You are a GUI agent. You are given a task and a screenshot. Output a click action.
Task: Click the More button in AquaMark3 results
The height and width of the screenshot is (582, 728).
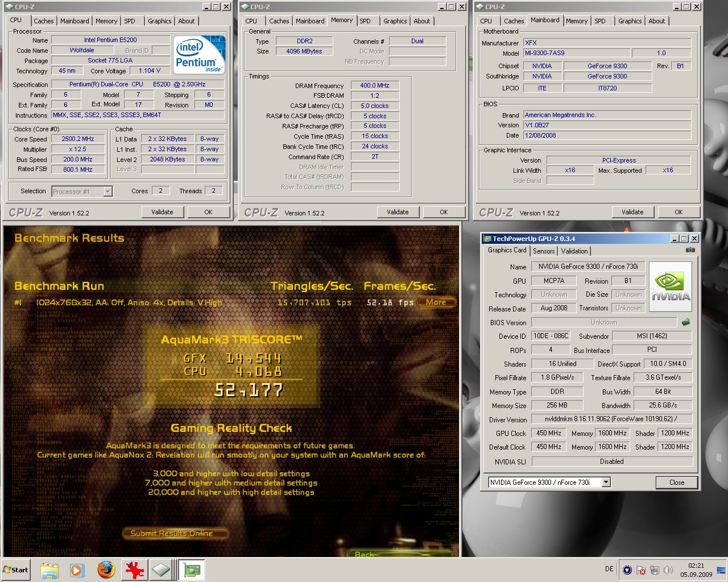click(x=436, y=302)
